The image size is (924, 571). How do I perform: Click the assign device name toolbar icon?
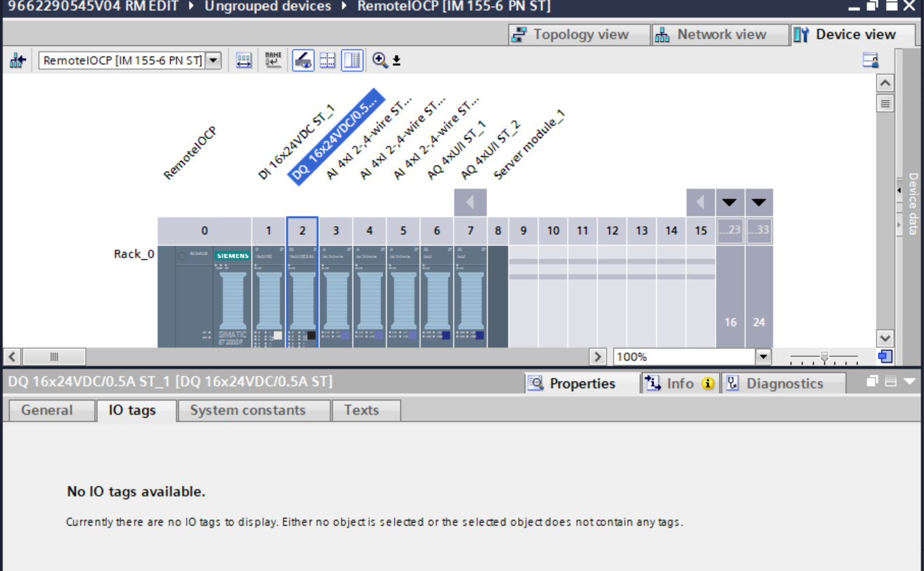(273, 60)
